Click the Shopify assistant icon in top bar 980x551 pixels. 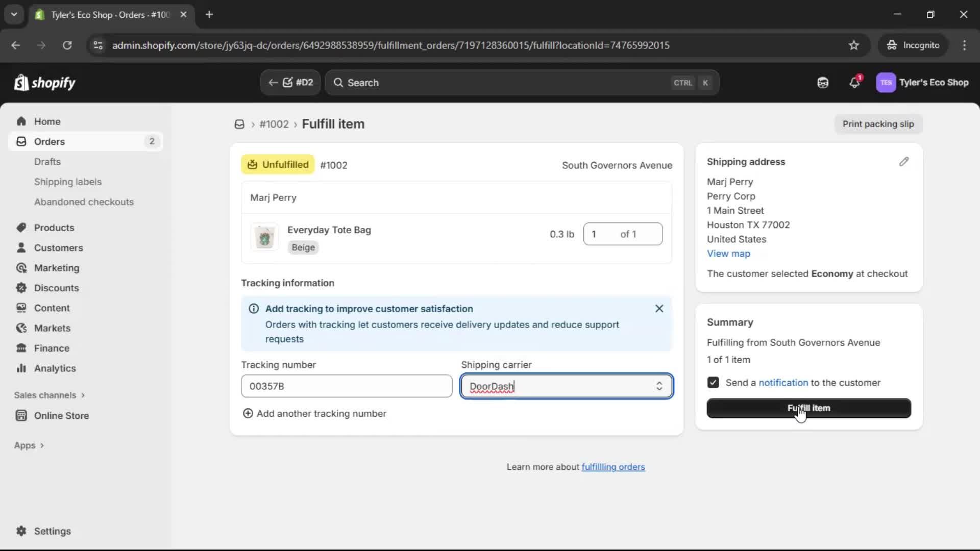point(823,83)
